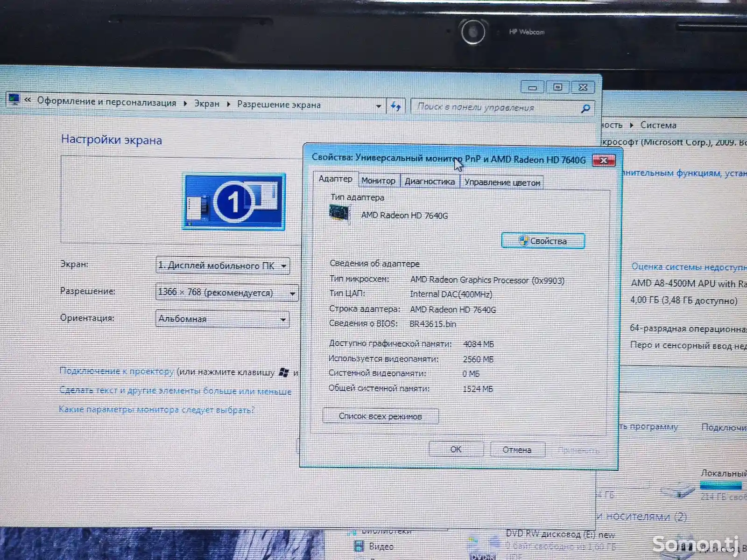Click 4084 МБ graphics memory value
The height and width of the screenshot is (560, 747).
[479, 344]
